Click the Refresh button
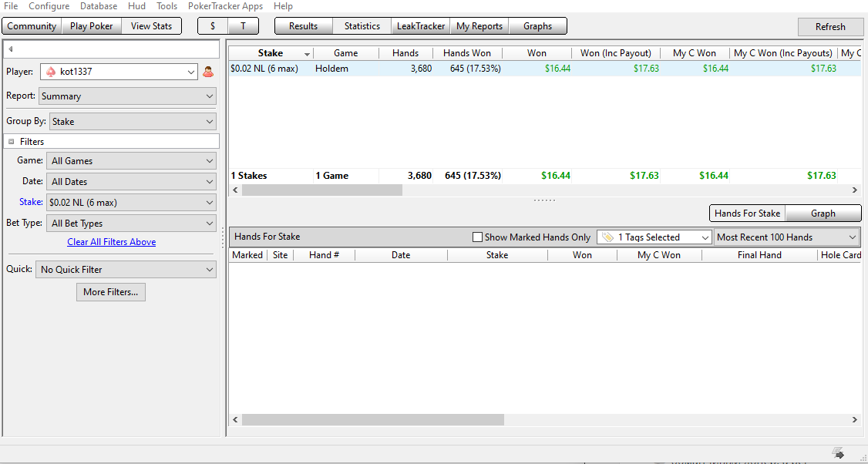The image size is (868, 464). click(829, 26)
